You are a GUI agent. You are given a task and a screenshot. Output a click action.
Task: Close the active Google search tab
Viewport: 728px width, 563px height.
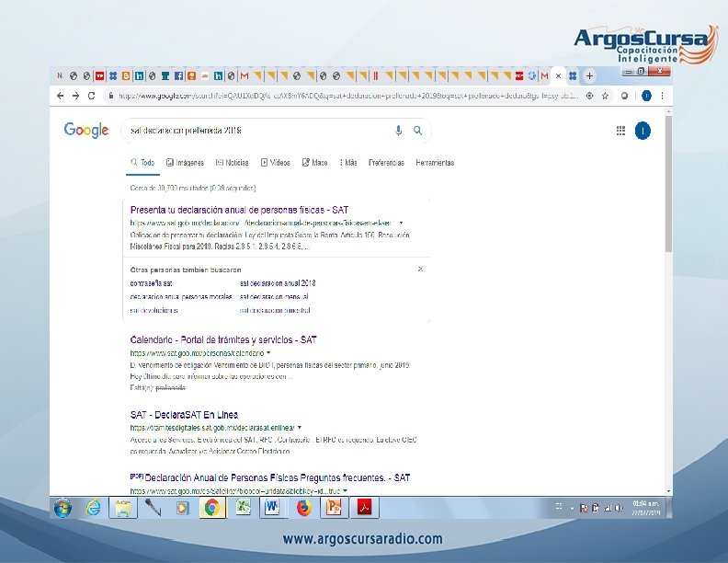pos(558,75)
